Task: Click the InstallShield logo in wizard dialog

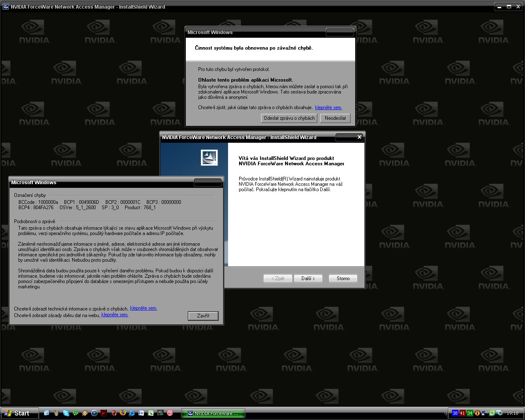Action: [x=209, y=157]
